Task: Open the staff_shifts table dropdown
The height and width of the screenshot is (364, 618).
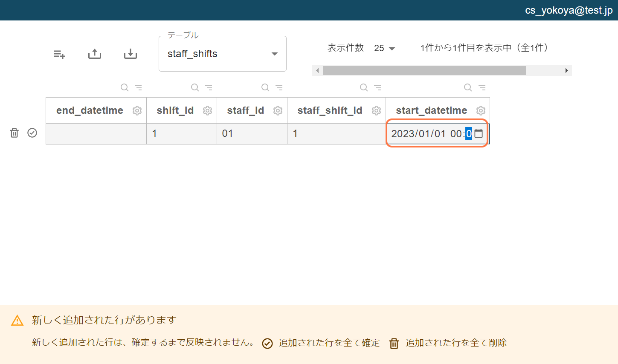Action: [223, 54]
